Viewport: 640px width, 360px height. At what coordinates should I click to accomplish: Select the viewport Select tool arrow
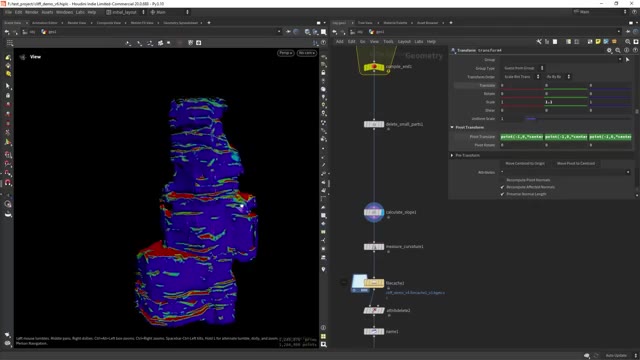[8, 86]
